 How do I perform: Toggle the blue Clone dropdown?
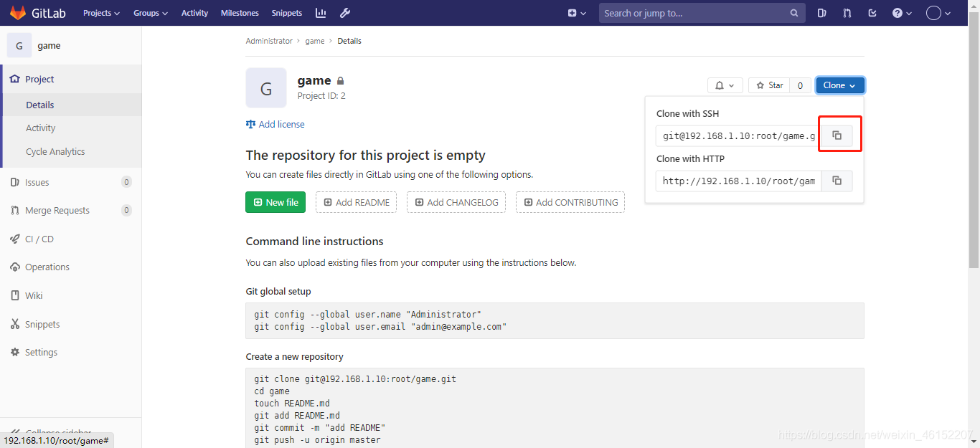840,85
